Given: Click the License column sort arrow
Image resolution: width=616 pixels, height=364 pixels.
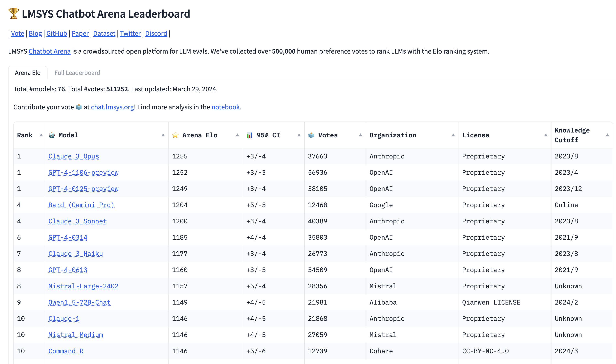Looking at the screenshot, I should pos(546,135).
